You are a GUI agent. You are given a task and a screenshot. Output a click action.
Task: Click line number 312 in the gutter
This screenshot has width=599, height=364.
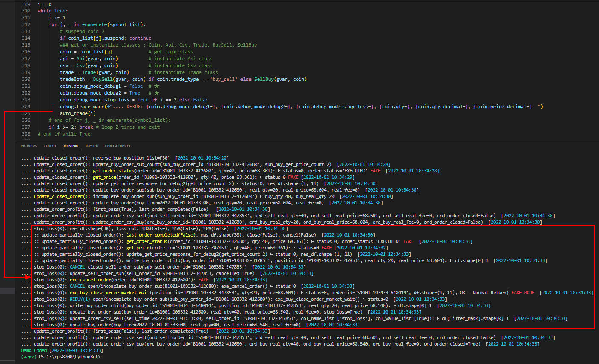[x=26, y=24]
